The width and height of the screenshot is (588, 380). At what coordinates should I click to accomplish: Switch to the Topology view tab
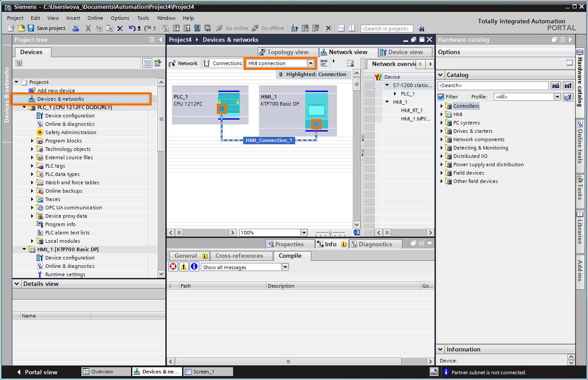coord(288,52)
